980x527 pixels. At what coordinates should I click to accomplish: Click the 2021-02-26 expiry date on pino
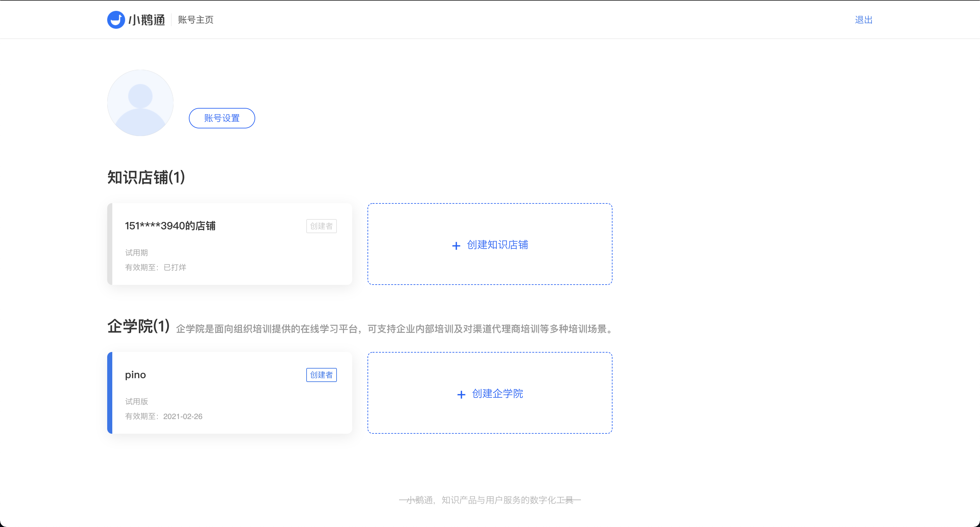(183, 416)
